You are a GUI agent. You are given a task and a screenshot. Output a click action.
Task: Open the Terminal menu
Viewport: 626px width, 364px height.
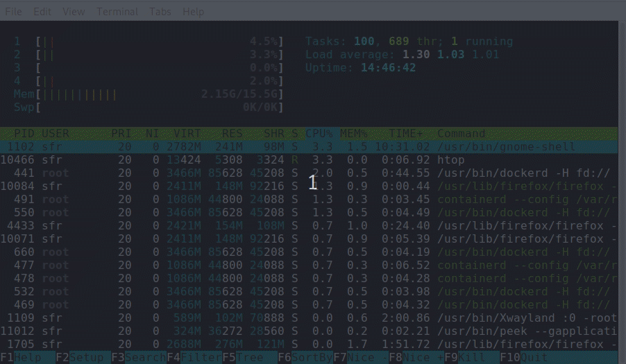click(117, 12)
